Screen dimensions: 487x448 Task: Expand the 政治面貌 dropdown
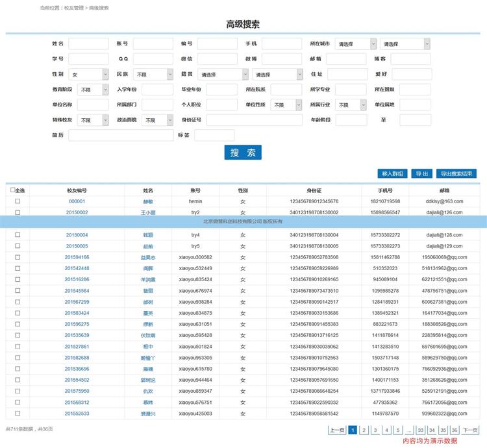158,120
